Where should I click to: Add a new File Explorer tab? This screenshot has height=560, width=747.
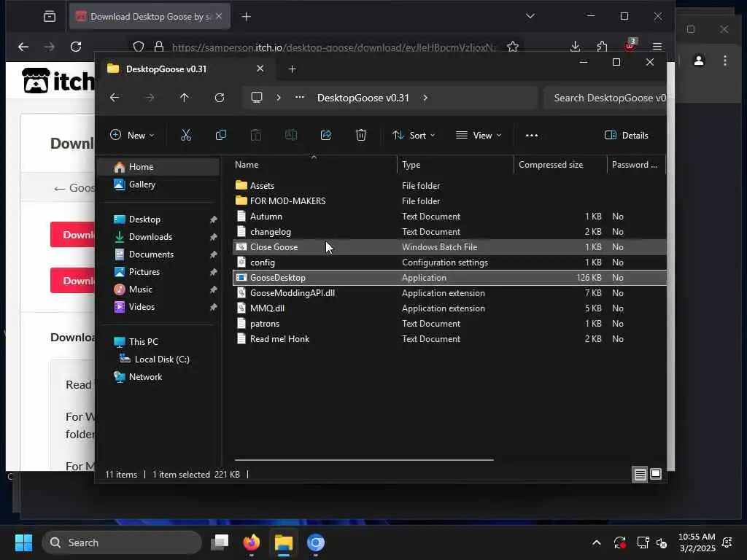(x=292, y=69)
